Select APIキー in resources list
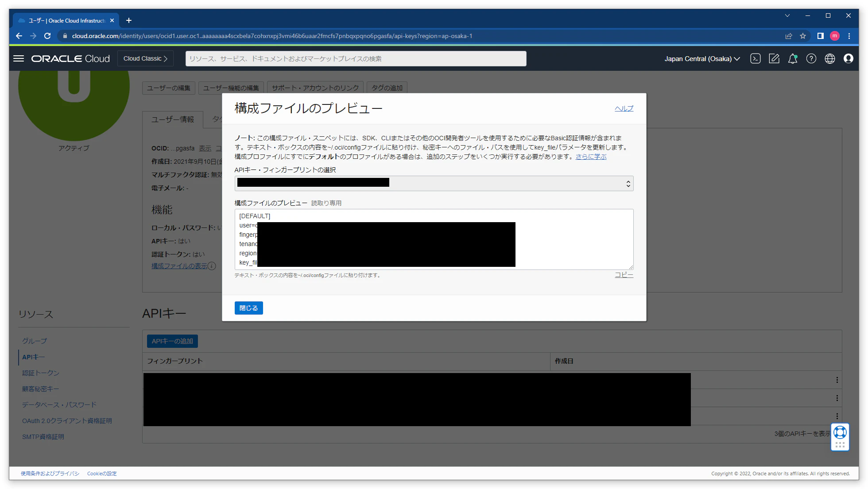 pos(33,357)
